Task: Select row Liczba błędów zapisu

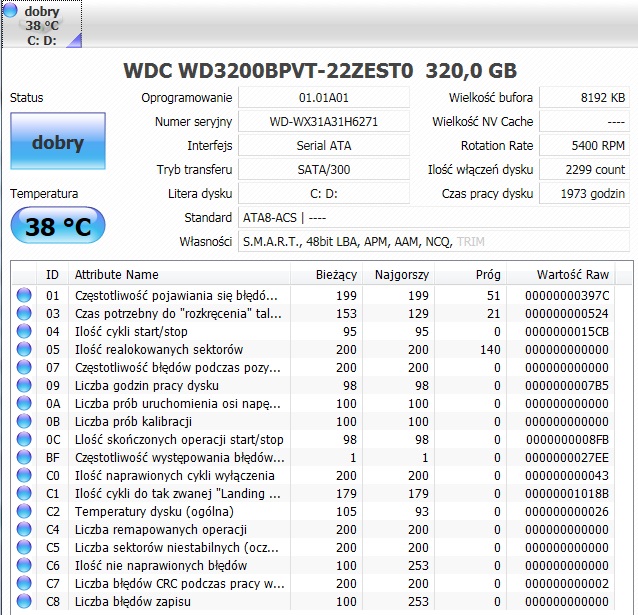Action: point(313,601)
